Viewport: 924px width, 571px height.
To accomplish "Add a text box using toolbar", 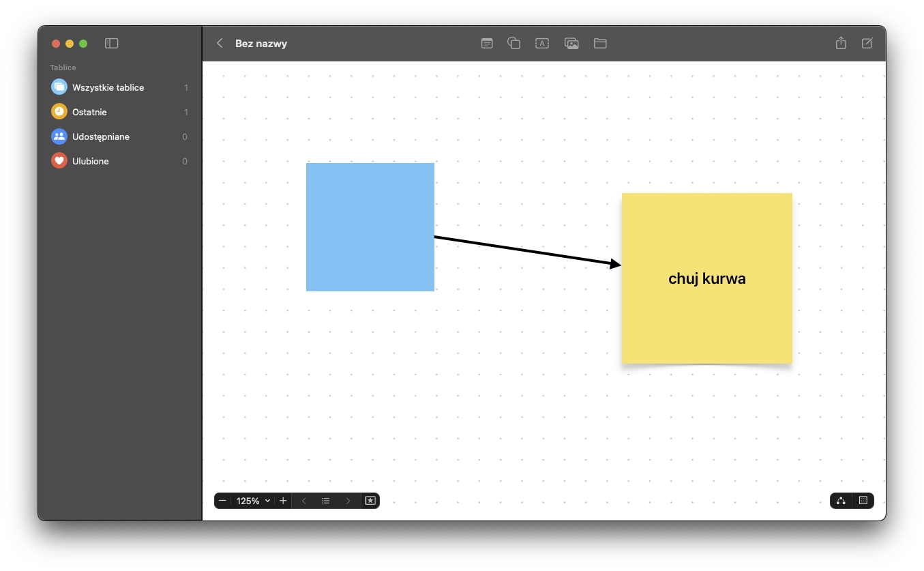I will pos(542,44).
